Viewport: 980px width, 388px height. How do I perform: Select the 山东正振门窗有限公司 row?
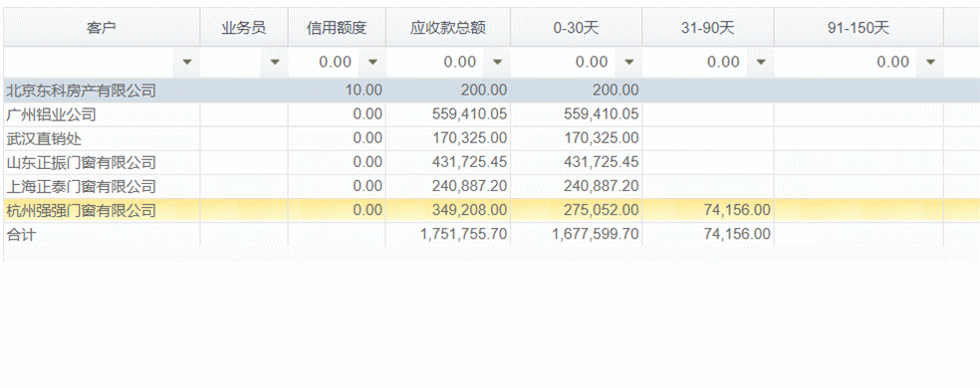tap(491, 162)
